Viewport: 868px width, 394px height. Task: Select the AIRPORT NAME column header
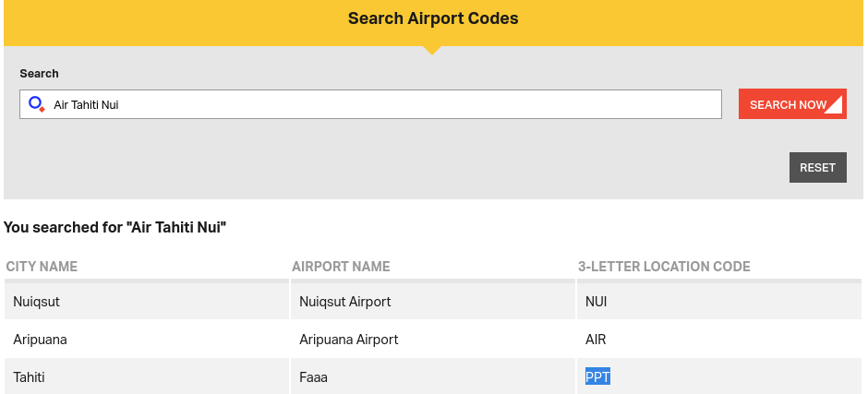[x=341, y=267]
